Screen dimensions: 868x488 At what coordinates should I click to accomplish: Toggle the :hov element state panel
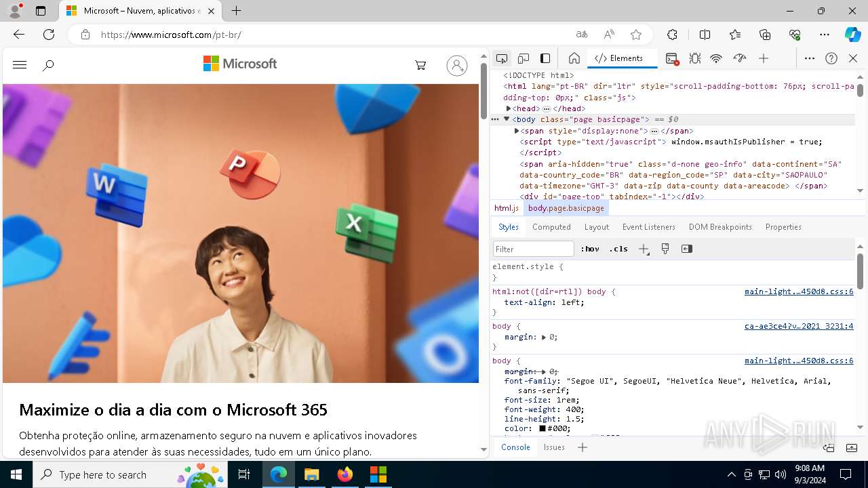coord(590,249)
